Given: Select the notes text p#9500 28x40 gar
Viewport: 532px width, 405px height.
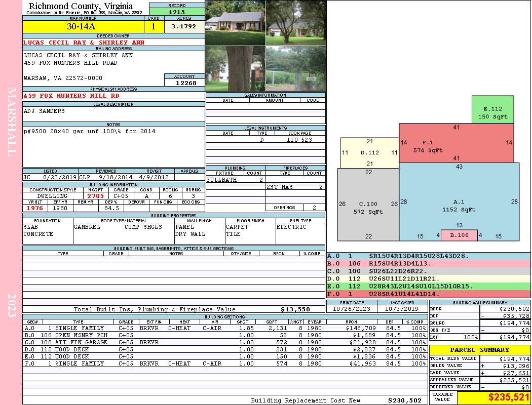Looking at the screenshot, I should click(90, 131).
